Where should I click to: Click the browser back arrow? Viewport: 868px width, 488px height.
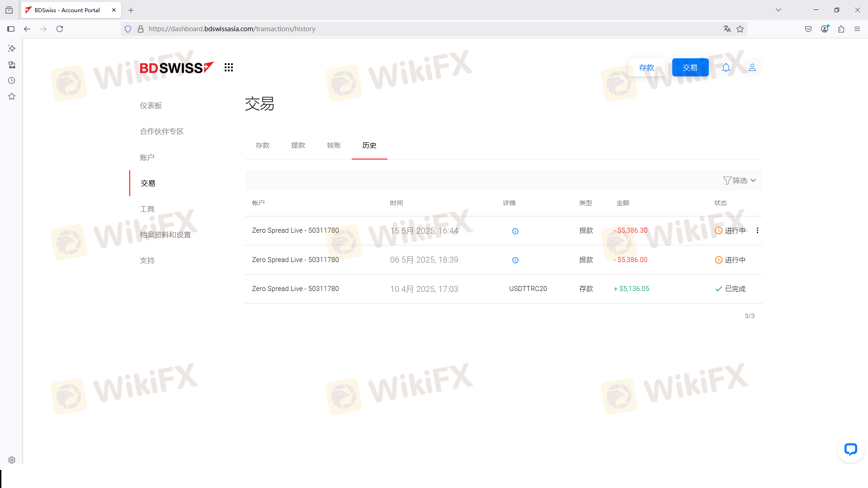pyautogui.click(x=27, y=29)
